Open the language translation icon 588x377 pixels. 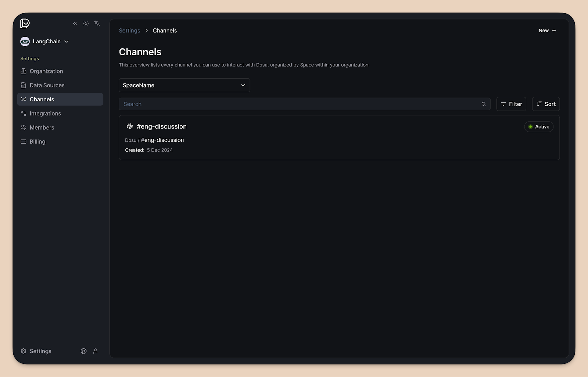point(97,24)
